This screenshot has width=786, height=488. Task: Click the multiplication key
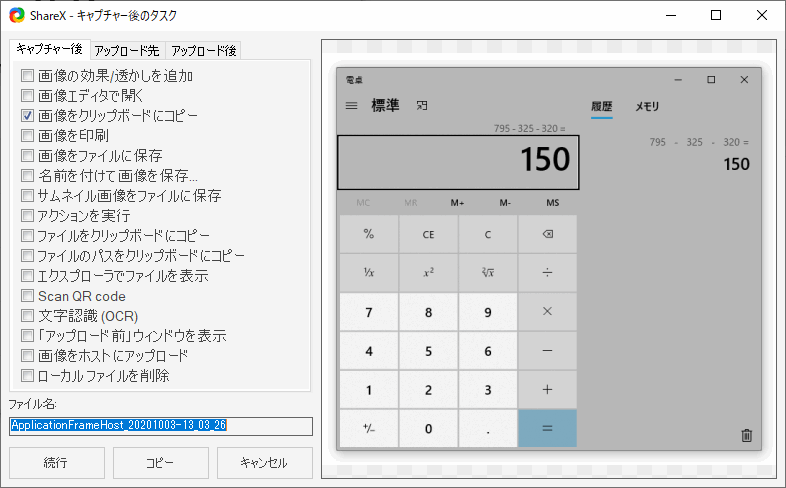[547, 312]
